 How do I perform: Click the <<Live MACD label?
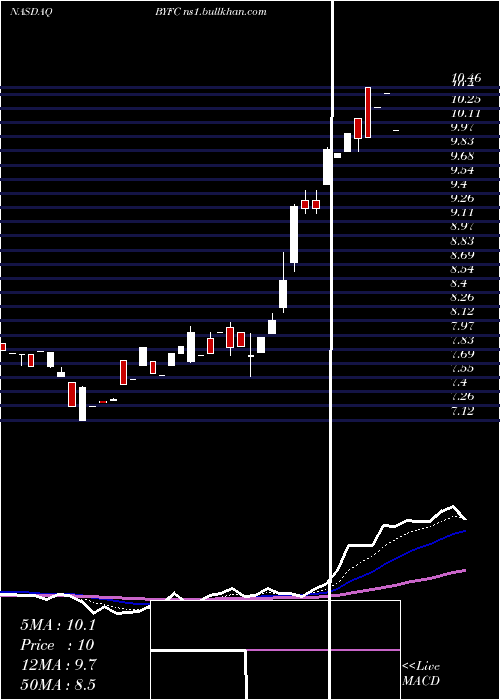pyautogui.click(x=421, y=673)
